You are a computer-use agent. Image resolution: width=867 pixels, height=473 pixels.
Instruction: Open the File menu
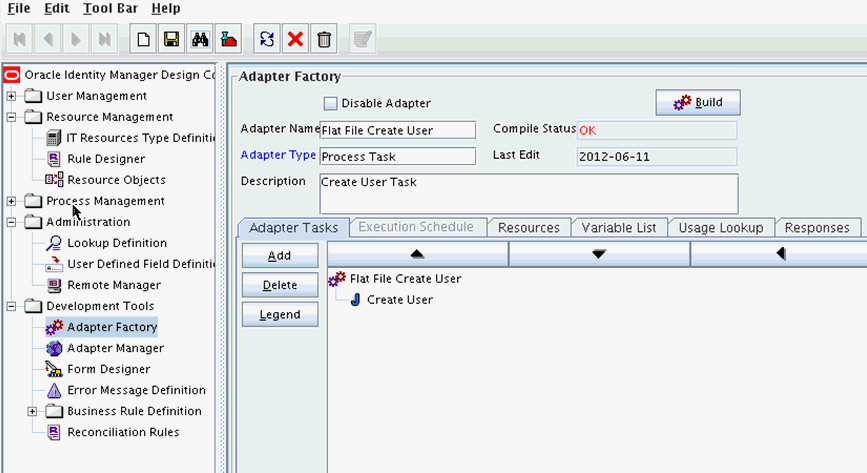19,9
